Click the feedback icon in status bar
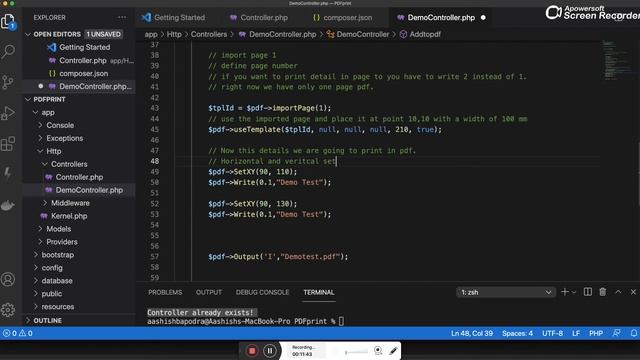 click(x=617, y=333)
